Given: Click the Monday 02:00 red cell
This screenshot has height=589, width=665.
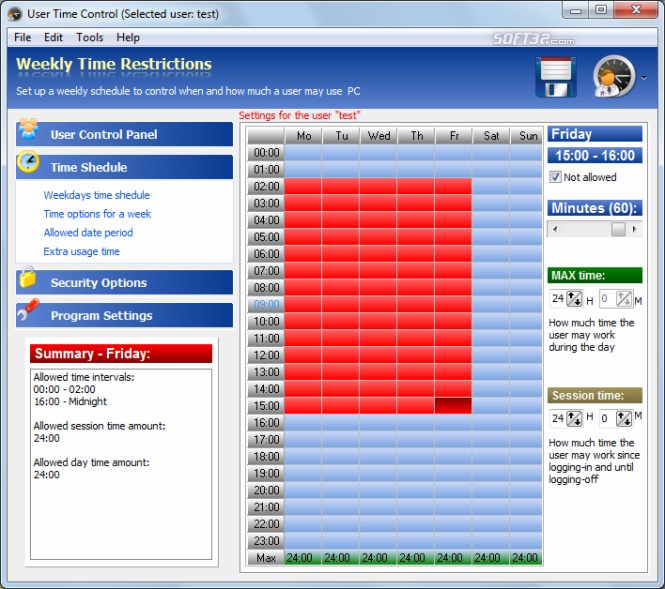Looking at the screenshot, I should click(x=303, y=186).
